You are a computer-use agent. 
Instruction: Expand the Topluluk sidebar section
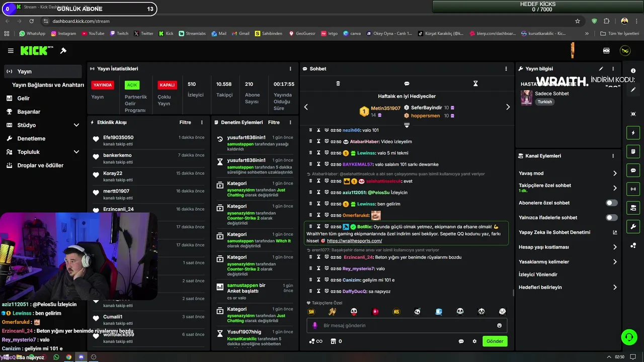click(x=76, y=152)
